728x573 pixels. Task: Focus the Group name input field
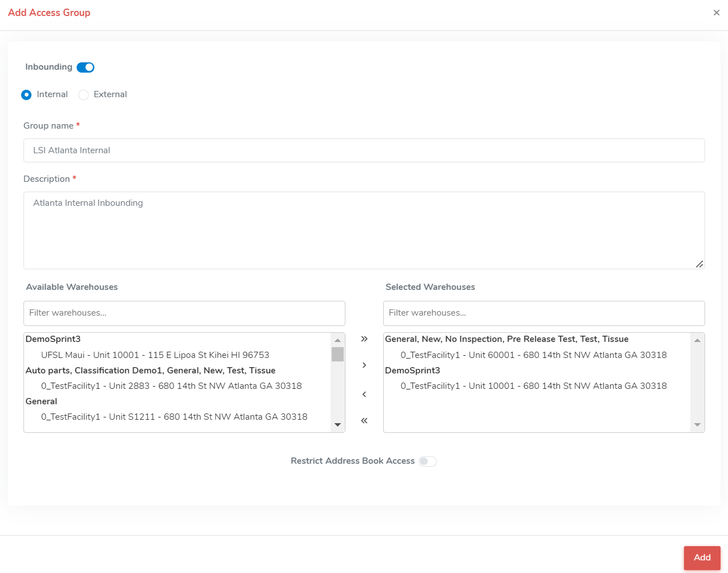[364, 150]
